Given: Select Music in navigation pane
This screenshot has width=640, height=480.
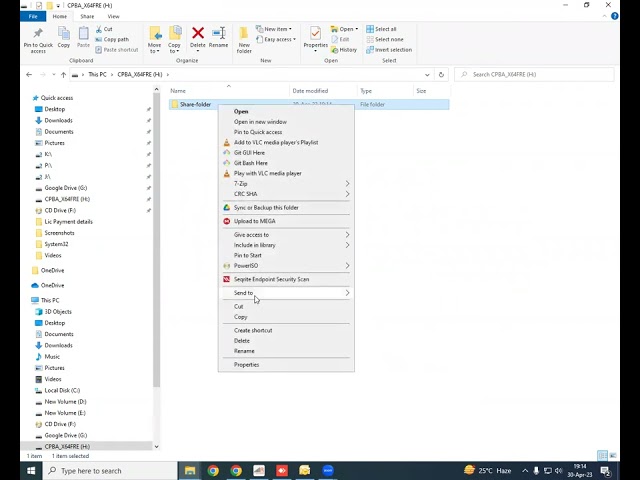Looking at the screenshot, I should [51, 356].
